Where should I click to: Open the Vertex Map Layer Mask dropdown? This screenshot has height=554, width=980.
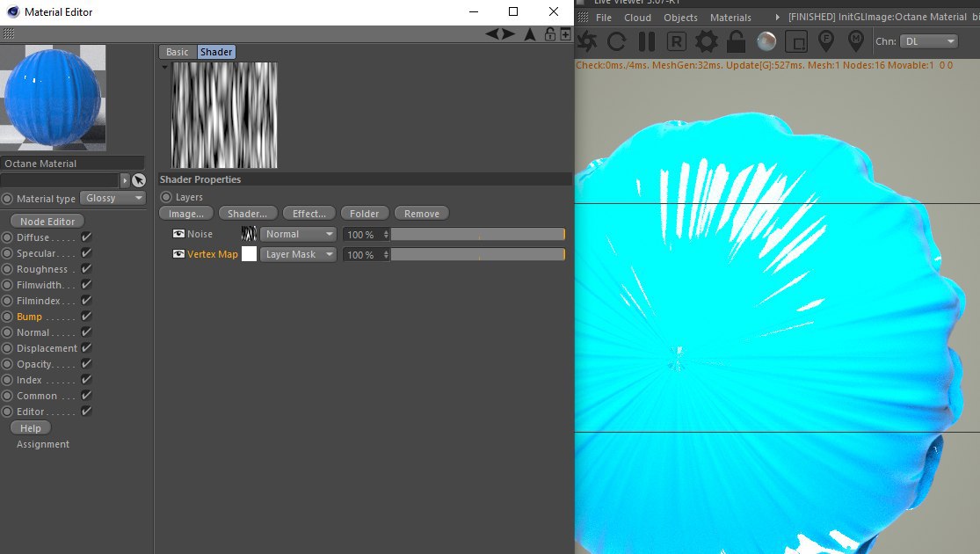(x=299, y=254)
